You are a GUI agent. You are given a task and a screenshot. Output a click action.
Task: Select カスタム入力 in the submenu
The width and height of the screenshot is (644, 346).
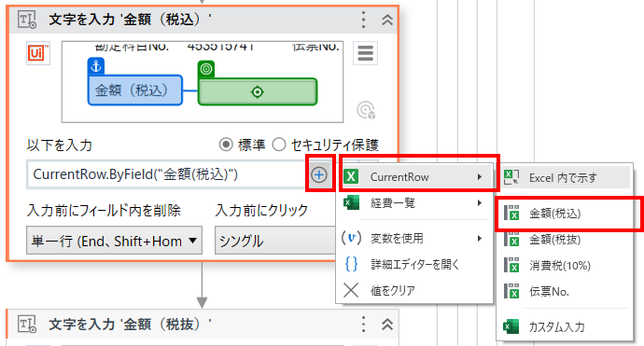point(565,326)
